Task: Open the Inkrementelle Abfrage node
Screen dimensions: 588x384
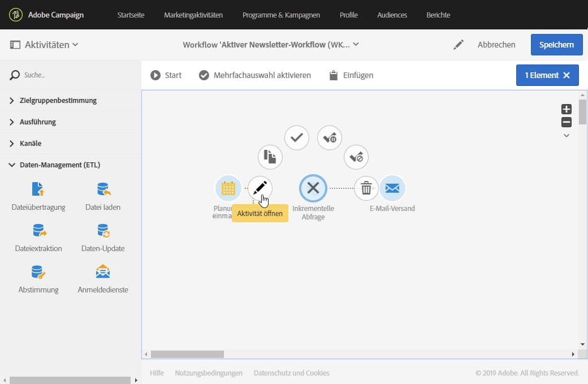Action: (x=313, y=188)
